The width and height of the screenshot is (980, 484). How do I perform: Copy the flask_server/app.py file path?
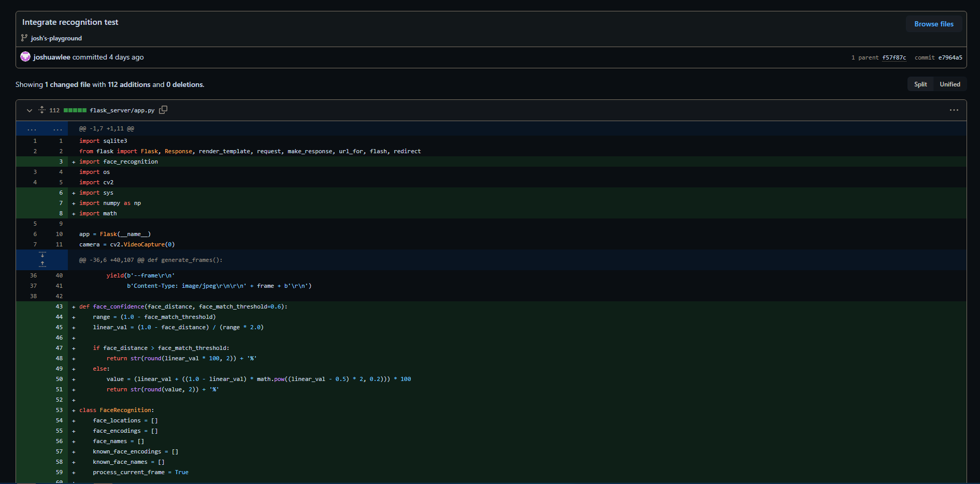click(163, 110)
